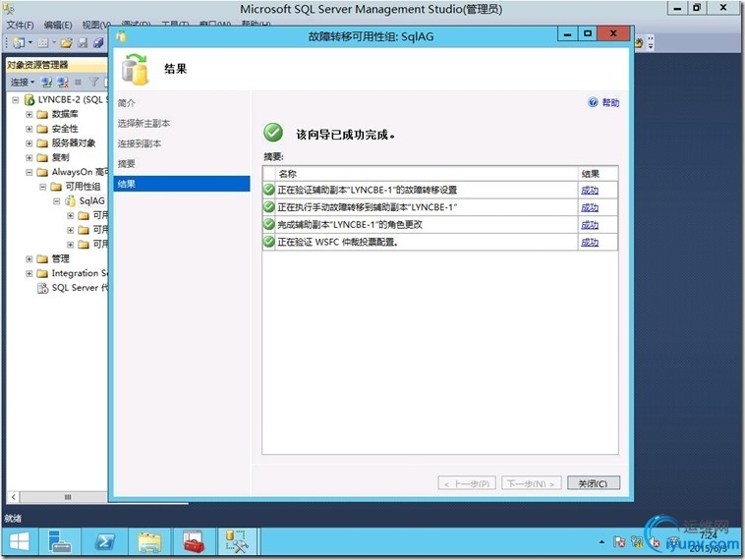
Task: Go to the 简介 wizard page
Action: pos(127,103)
